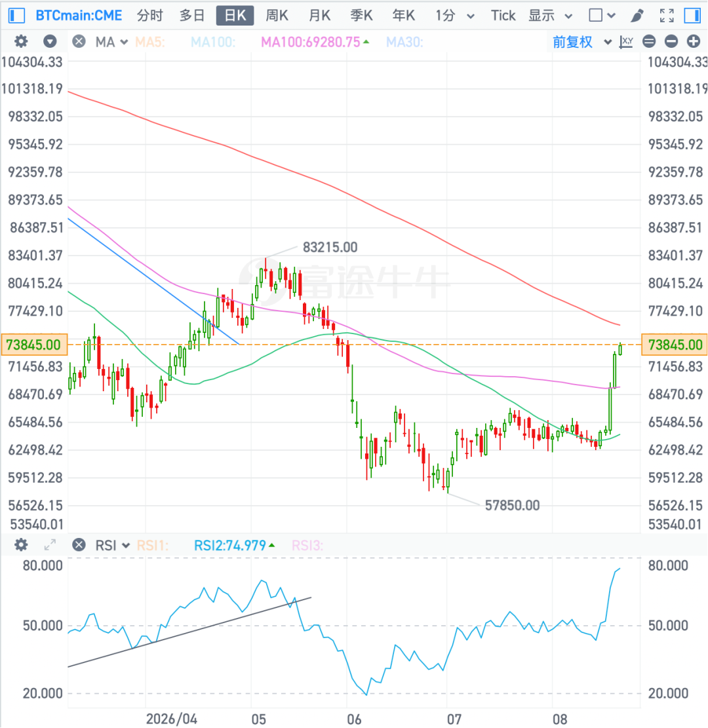Click the 08 month axis label
Viewport: 708px width, 728px height.
[x=560, y=719]
